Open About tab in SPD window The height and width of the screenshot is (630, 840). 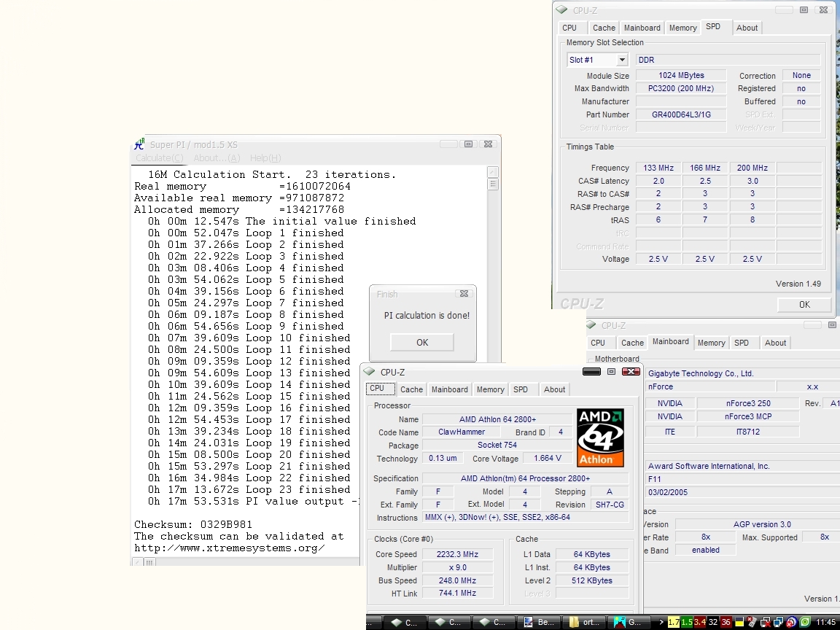coord(747,28)
